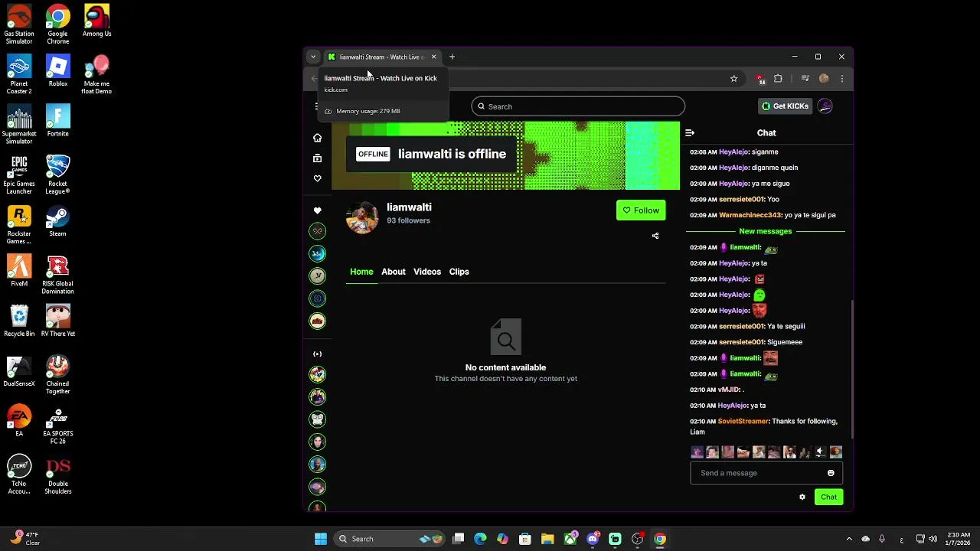Close the liamwalti Stream tab
The image size is (980, 551).
(x=433, y=57)
